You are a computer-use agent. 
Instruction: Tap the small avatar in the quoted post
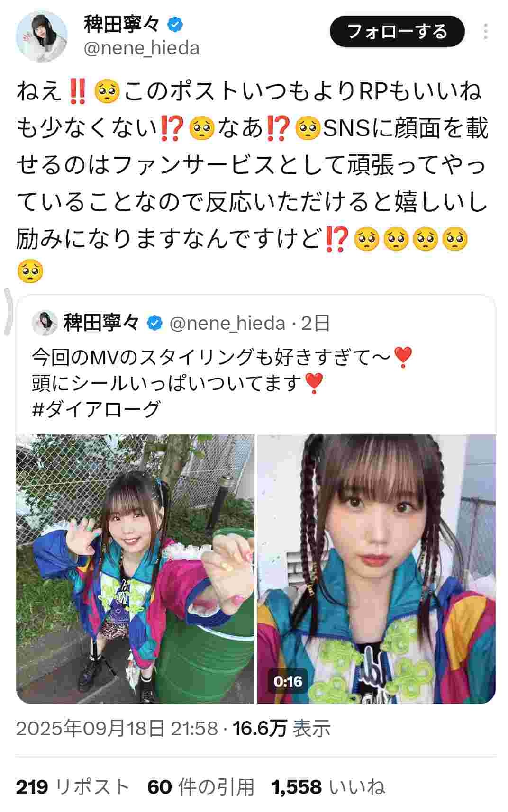click(x=45, y=323)
